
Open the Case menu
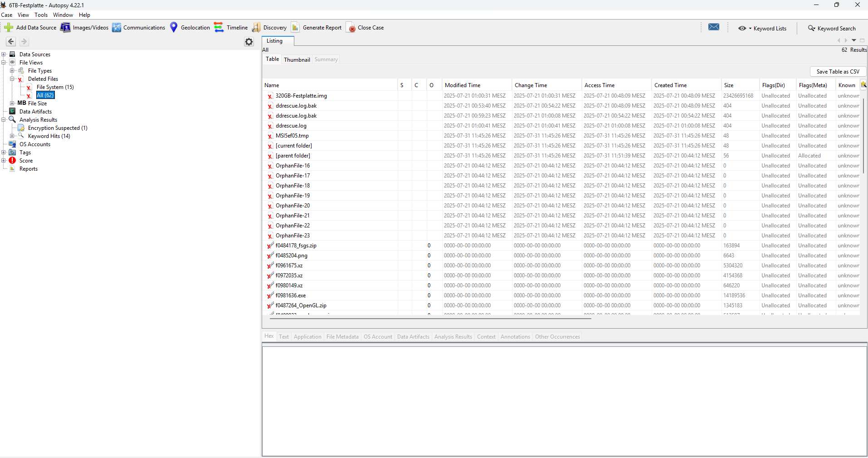[7, 15]
